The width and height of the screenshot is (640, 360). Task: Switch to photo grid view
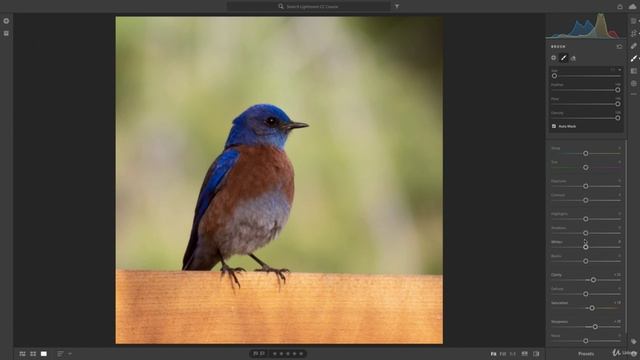(22, 354)
